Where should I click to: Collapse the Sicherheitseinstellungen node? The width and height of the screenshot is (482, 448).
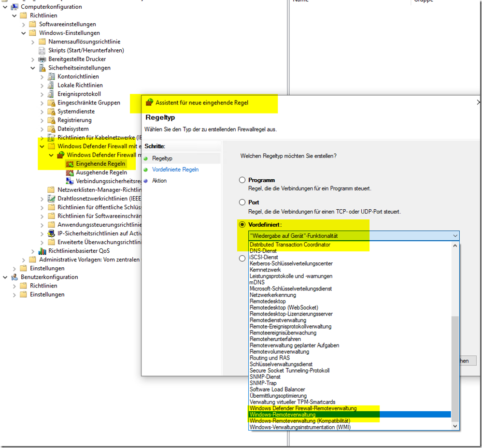tap(32, 68)
